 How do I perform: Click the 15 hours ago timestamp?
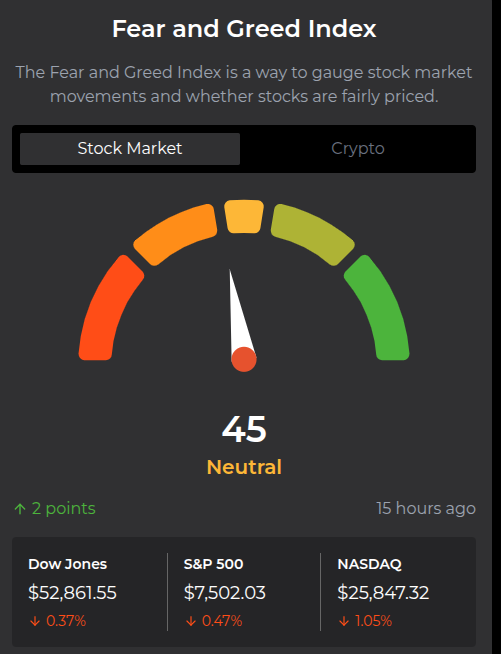point(426,508)
